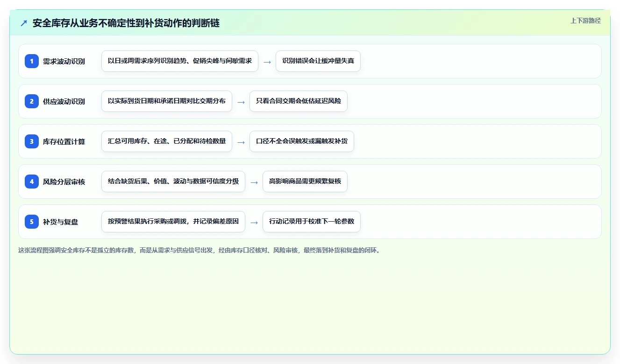This screenshot has height=364, width=620.
Task: Click the arrow icon beside the flowchart title
Action: tap(24, 23)
